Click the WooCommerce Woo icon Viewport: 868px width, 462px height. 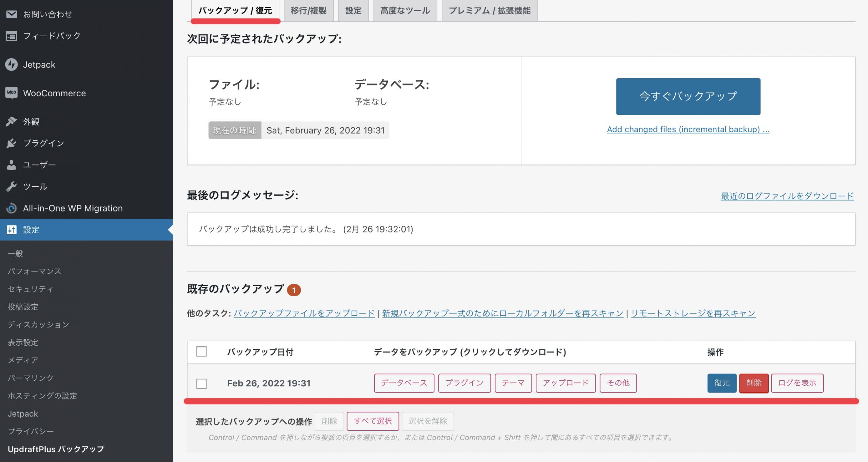coord(12,93)
